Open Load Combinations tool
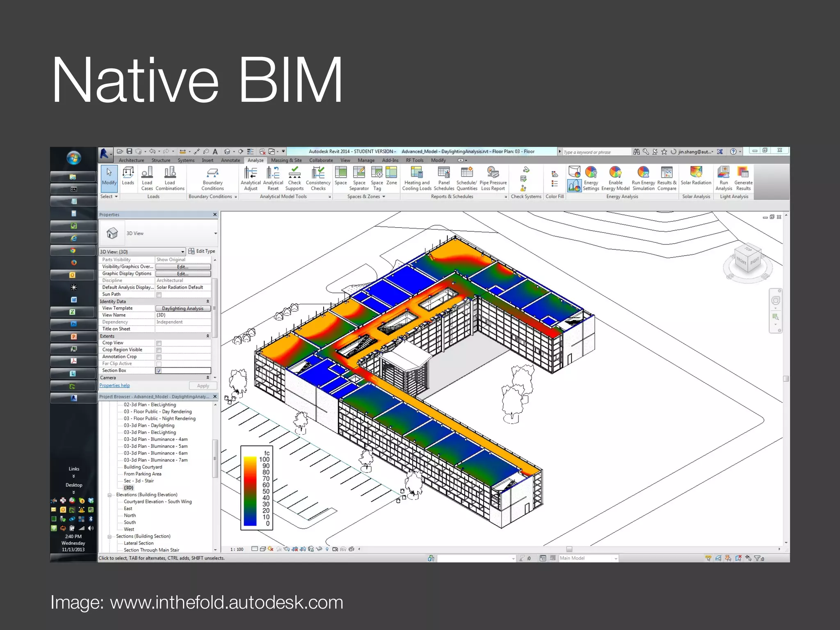This screenshot has width=840, height=630. (170, 178)
